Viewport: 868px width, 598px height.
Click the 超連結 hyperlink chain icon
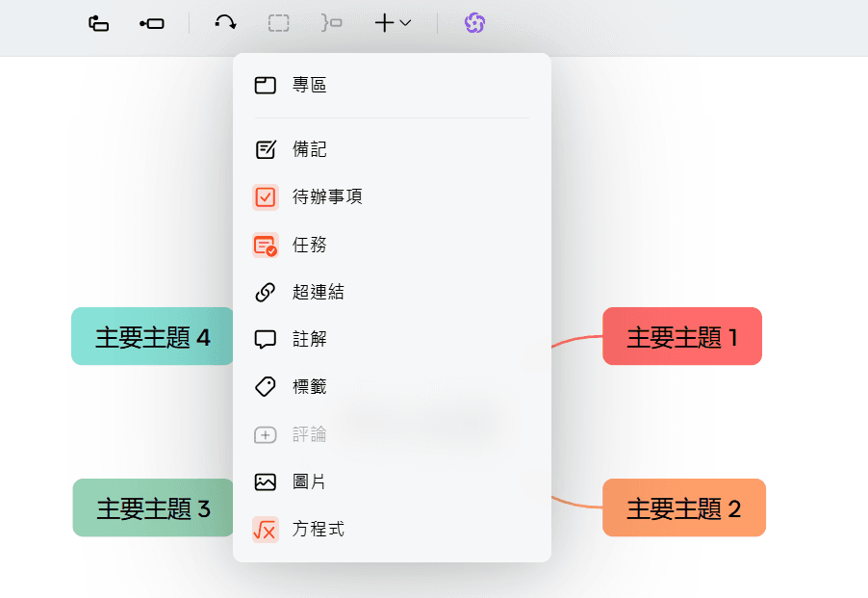click(266, 292)
